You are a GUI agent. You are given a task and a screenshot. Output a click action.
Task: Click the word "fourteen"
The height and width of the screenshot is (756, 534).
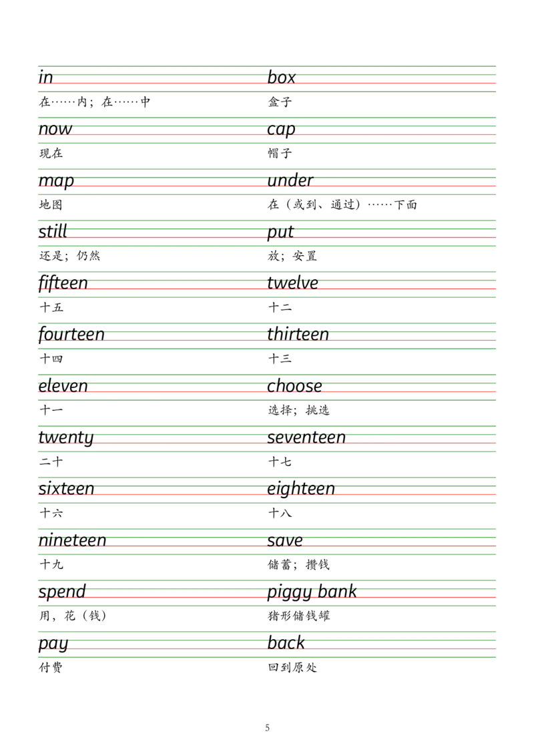(x=71, y=334)
